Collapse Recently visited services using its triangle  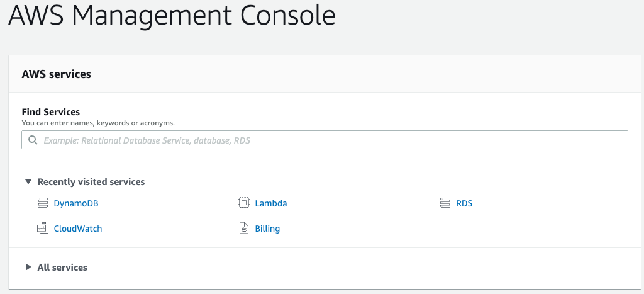(28, 181)
